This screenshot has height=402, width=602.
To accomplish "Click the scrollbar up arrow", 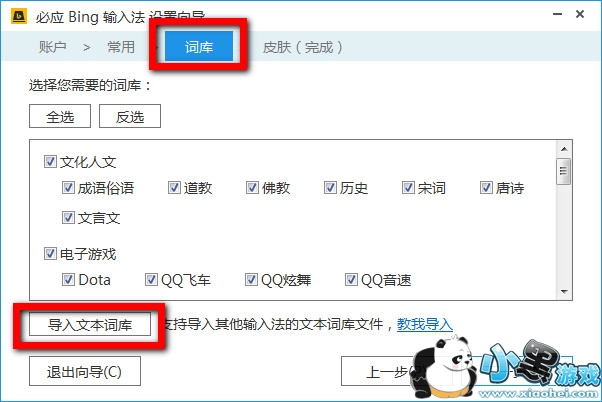I will coord(564,149).
